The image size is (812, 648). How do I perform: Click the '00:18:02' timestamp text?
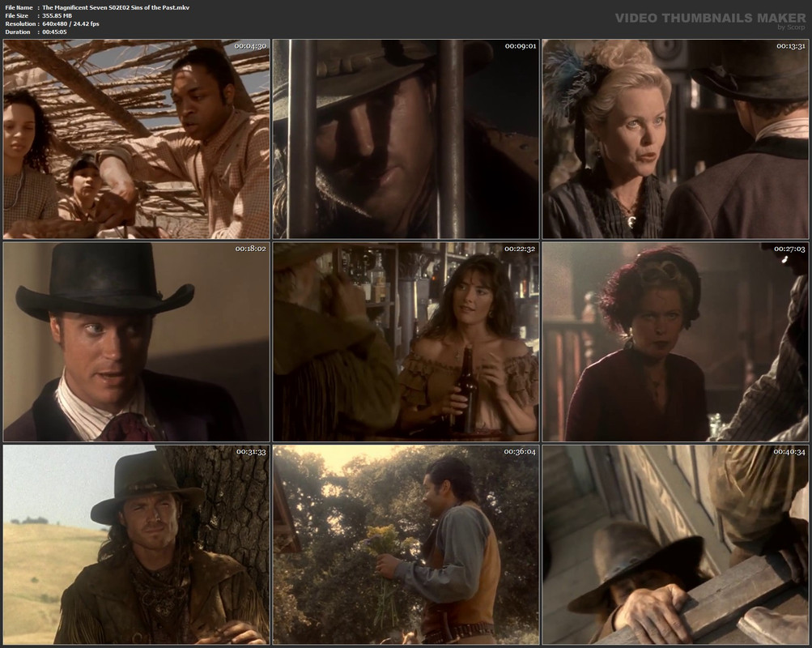(251, 249)
